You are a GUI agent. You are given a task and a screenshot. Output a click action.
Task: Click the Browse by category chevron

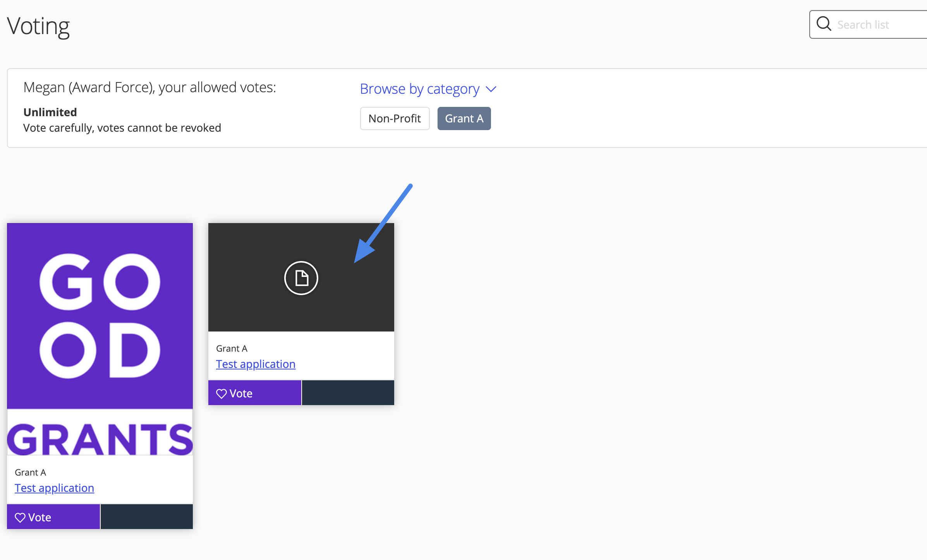coord(491,89)
